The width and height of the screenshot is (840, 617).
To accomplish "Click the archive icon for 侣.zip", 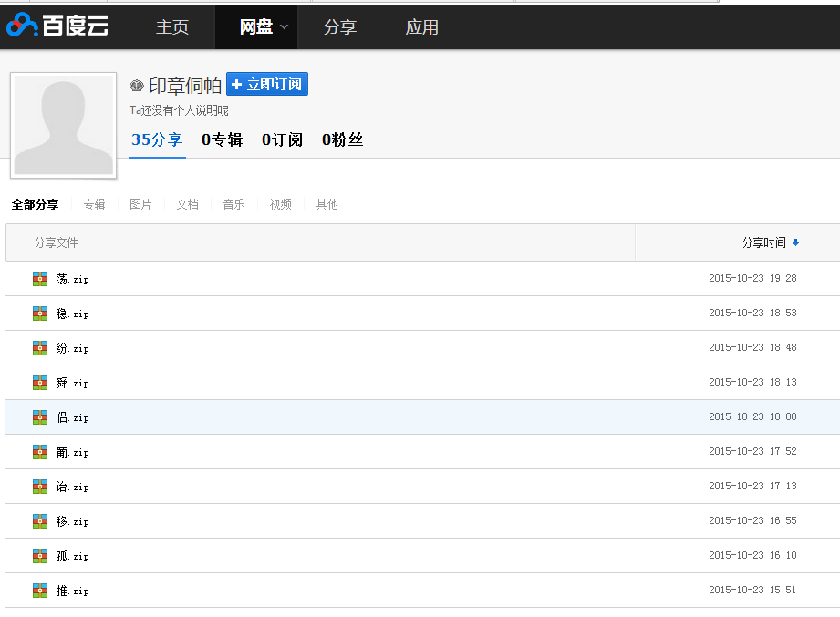I will [x=39, y=417].
